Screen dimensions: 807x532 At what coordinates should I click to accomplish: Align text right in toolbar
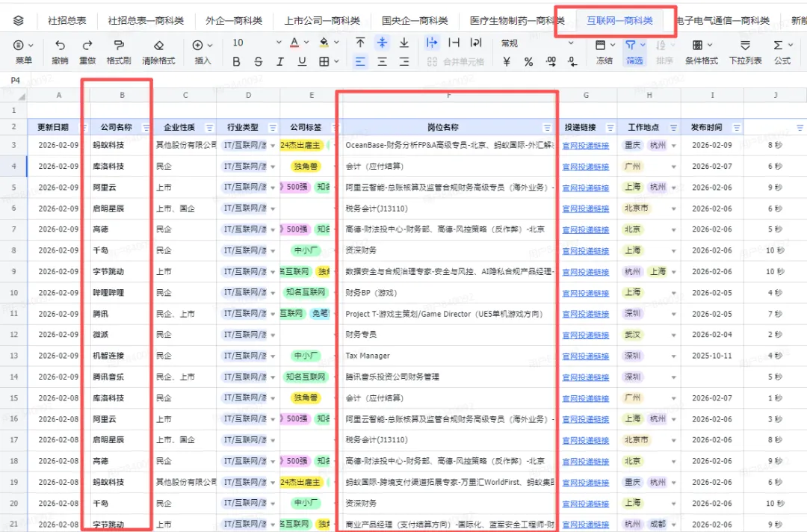coord(404,62)
